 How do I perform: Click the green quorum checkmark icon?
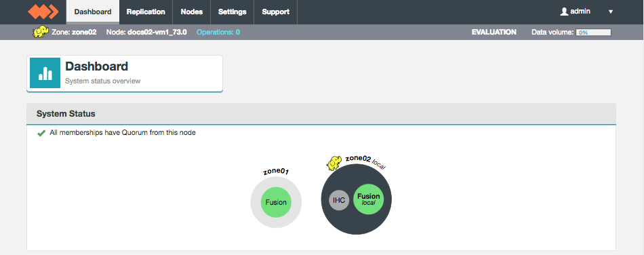41,133
